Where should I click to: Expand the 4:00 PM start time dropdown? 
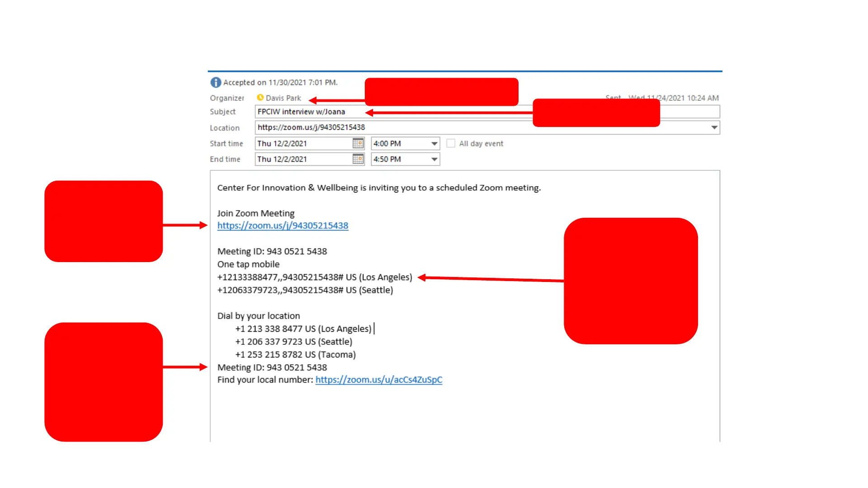[434, 144]
